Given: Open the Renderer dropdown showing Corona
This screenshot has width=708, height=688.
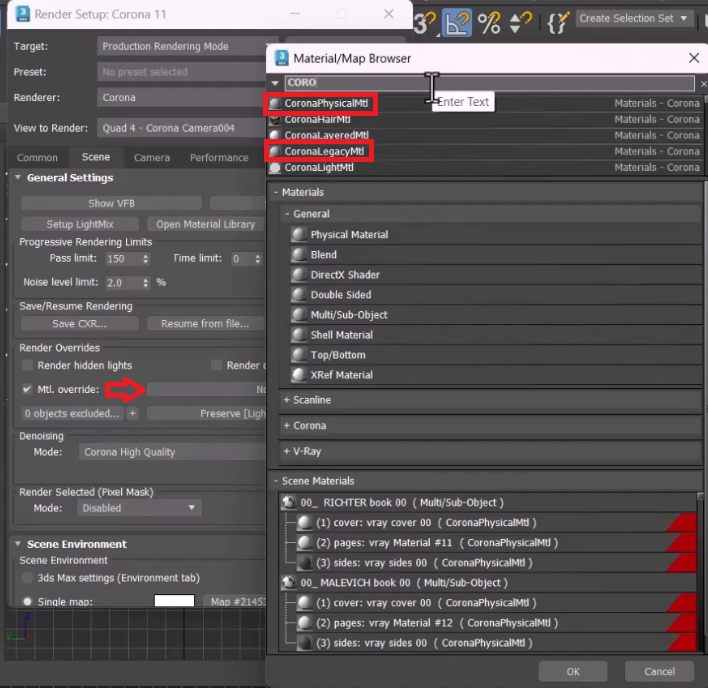Looking at the screenshot, I should (x=182, y=98).
